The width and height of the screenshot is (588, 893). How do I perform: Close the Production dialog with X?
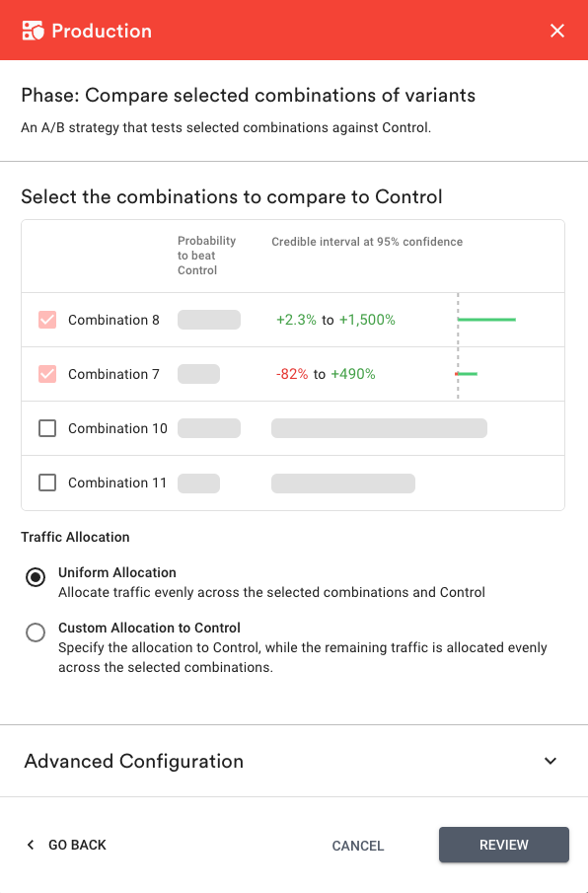pyautogui.click(x=557, y=31)
